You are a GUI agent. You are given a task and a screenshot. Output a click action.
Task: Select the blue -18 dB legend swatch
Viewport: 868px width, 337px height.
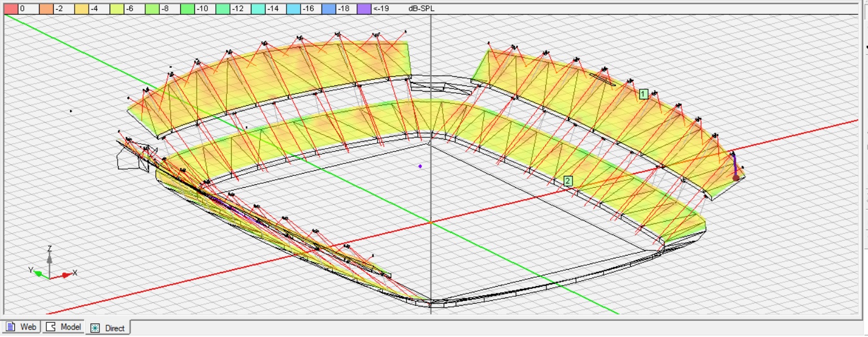tap(329, 9)
